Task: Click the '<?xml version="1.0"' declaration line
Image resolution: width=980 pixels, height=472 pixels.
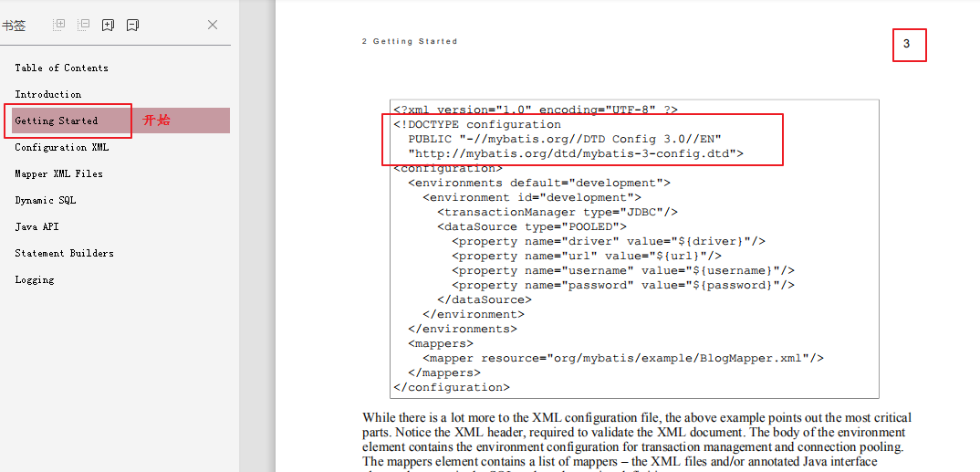Action: pos(536,110)
